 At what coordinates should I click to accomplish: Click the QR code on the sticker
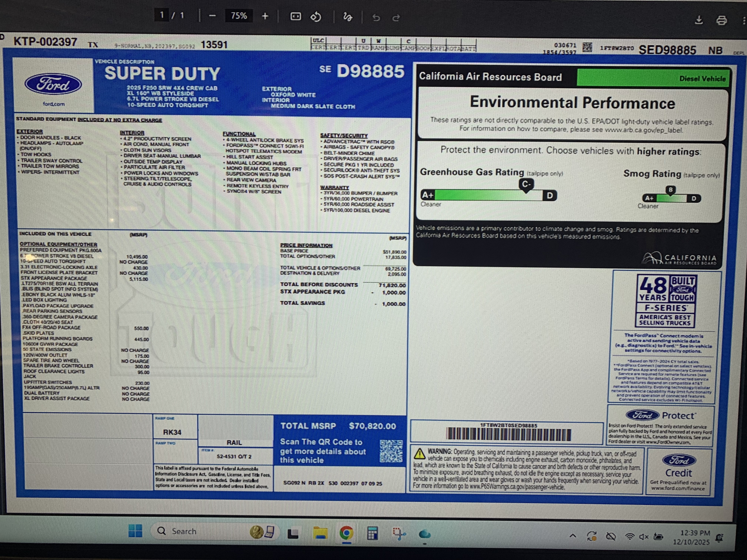[x=391, y=451]
